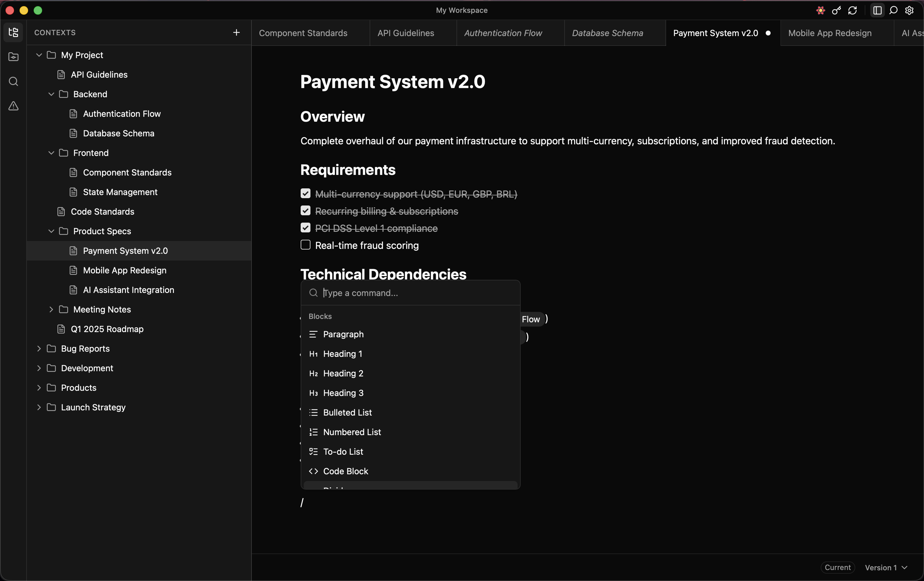The height and width of the screenshot is (581, 924).
Task: Click the Type a command input field
Action: 411,293
